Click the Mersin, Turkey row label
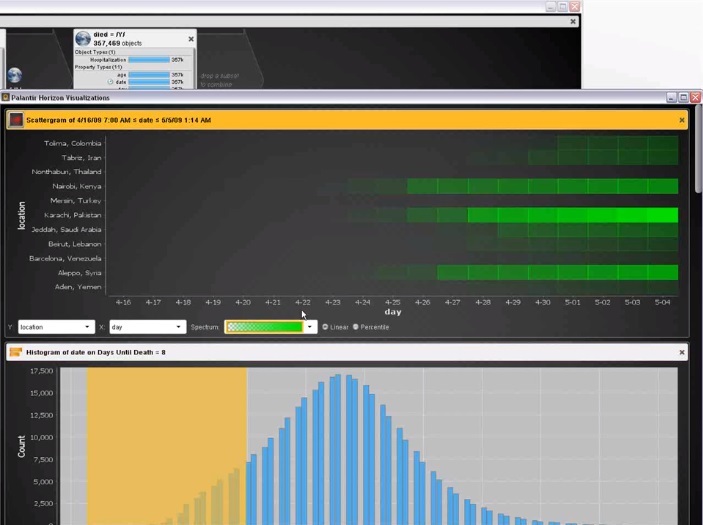 coord(76,200)
